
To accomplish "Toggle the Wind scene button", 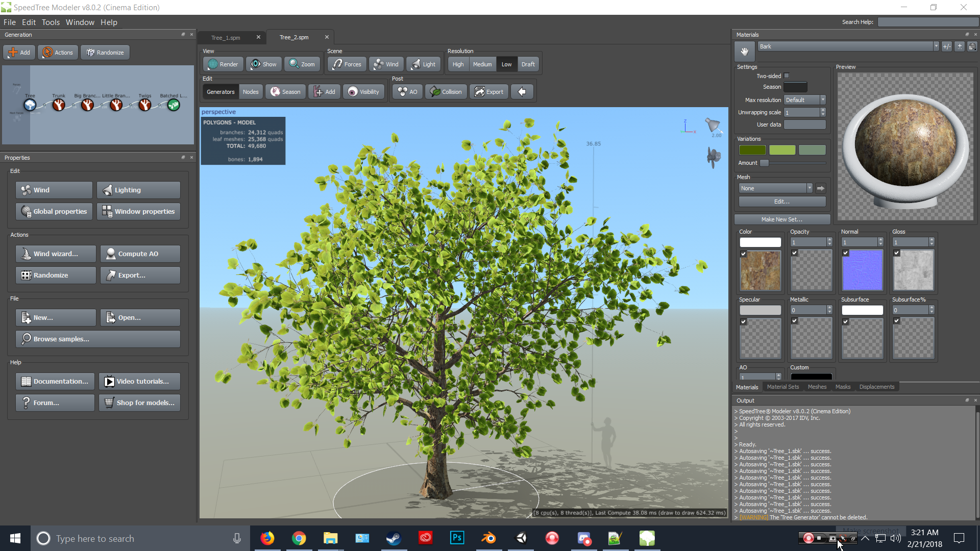I will pyautogui.click(x=386, y=64).
